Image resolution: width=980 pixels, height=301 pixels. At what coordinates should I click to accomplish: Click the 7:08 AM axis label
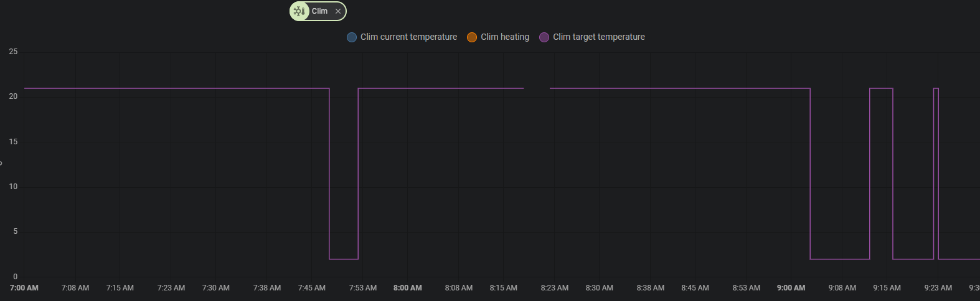tap(75, 288)
